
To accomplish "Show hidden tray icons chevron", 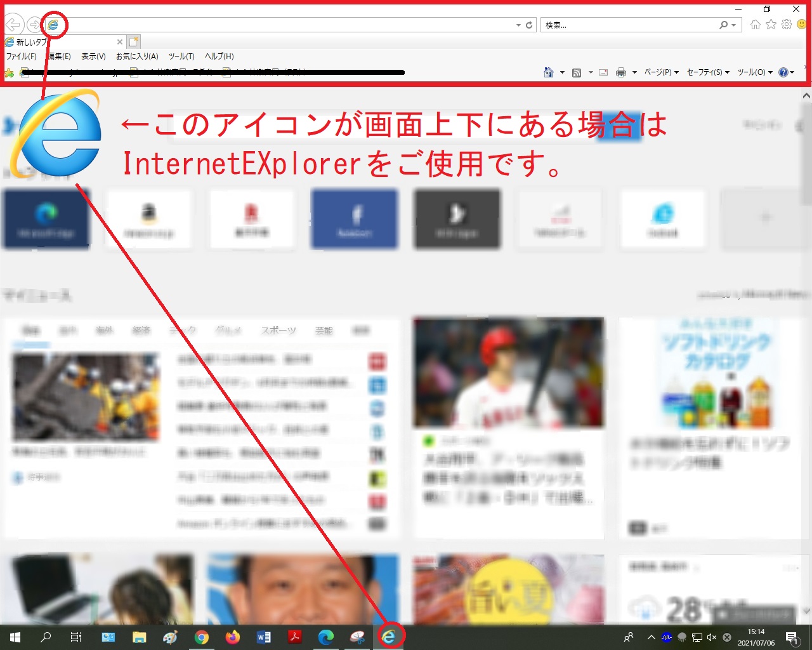I will [651, 637].
